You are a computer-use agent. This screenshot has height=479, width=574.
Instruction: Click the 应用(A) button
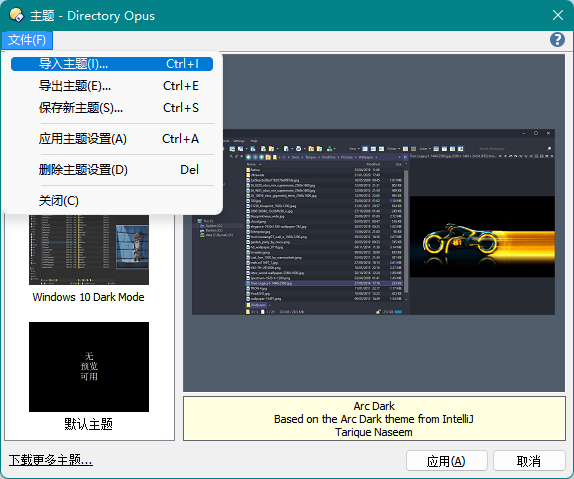(447, 461)
